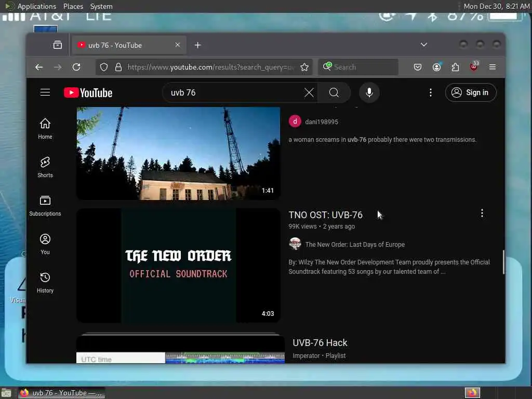
Task: Click the page vertical scrollbar thumb
Action: pos(503,262)
